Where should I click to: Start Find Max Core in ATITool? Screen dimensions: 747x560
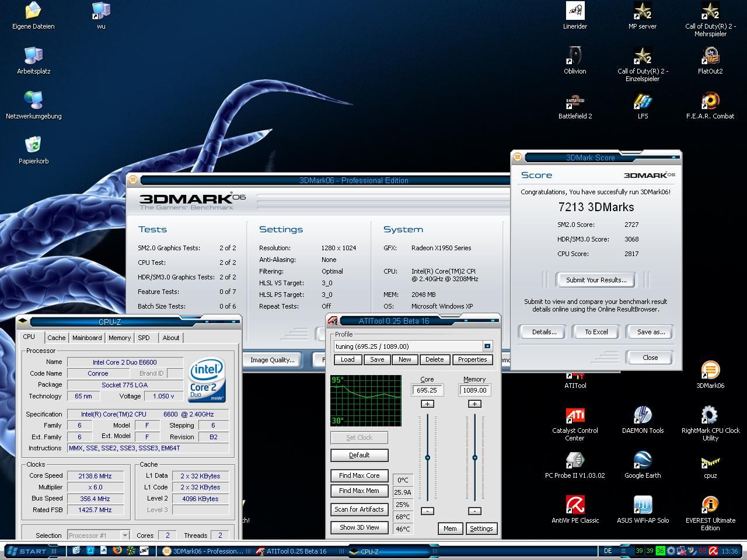[359, 475]
